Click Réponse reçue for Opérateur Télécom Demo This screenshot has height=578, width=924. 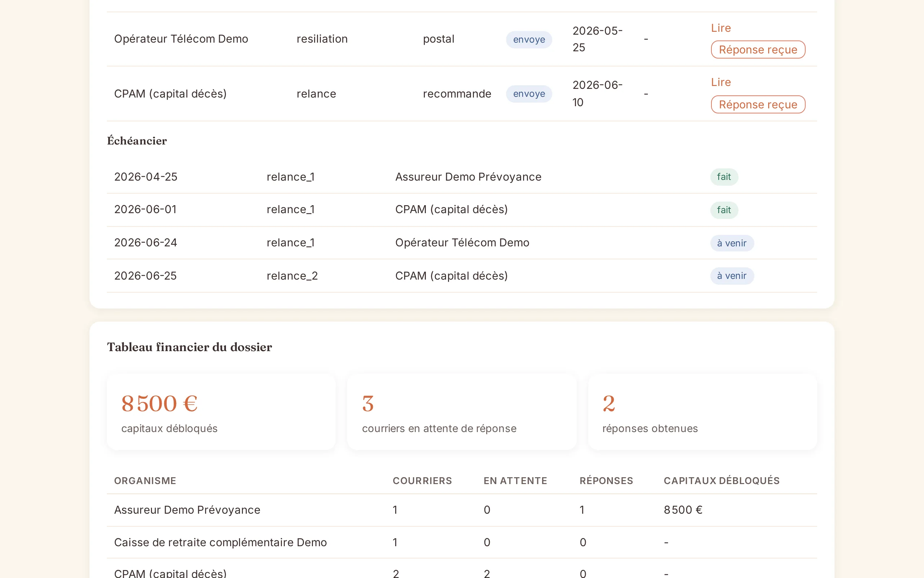pyautogui.click(x=758, y=50)
